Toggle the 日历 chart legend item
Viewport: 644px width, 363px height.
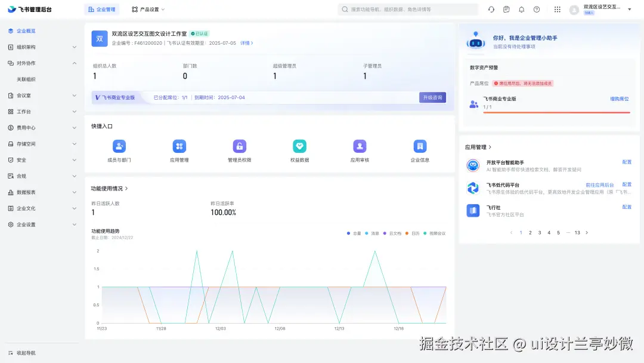pyautogui.click(x=412, y=233)
